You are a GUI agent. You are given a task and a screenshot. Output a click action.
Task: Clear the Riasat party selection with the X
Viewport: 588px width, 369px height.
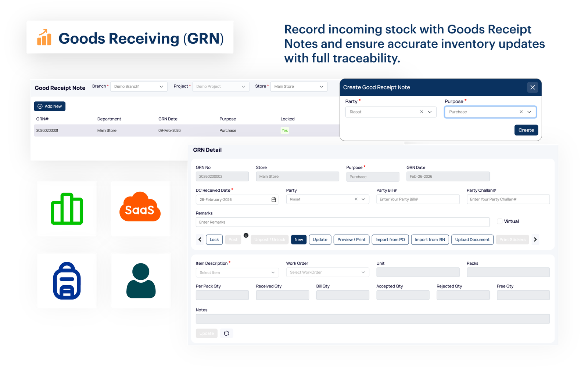pos(422,112)
